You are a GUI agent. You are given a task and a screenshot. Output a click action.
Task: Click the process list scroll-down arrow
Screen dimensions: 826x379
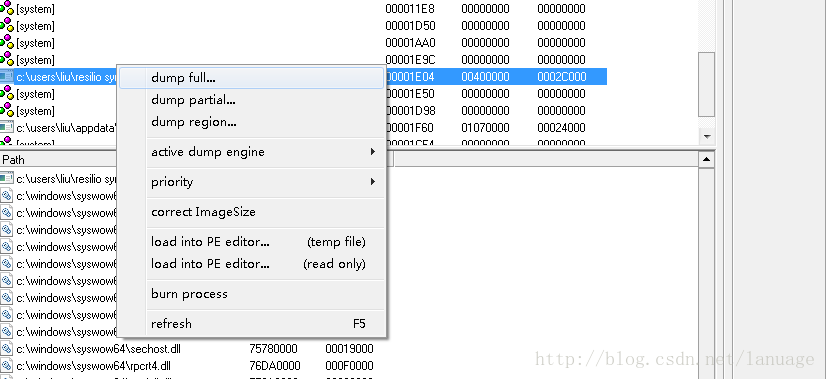[x=706, y=136]
